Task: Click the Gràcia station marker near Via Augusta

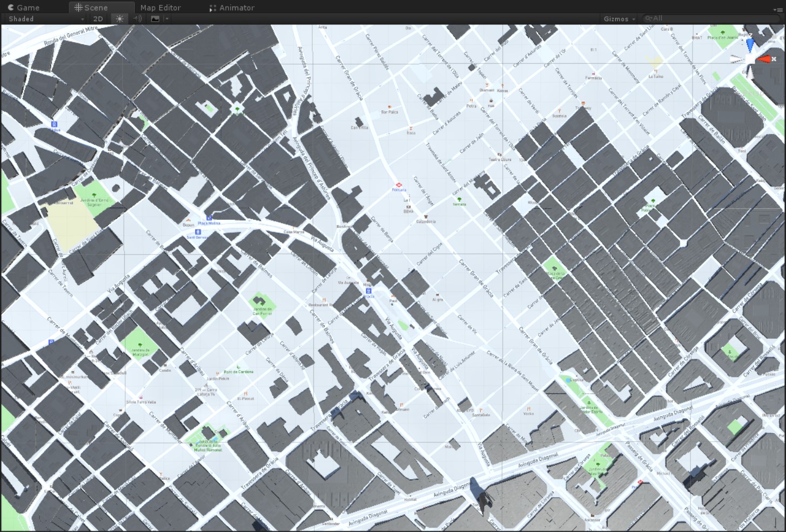Action: [x=368, y=291]
